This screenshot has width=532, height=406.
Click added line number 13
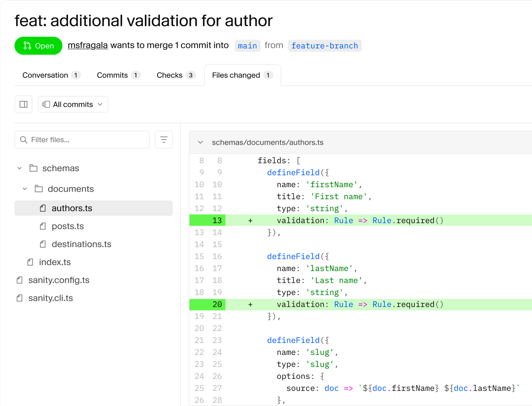point(217,220)
